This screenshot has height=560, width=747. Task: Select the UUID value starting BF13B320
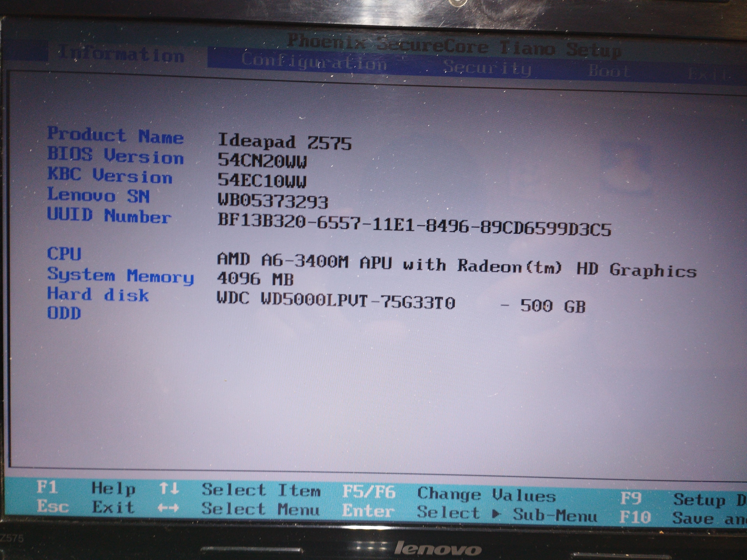(414, 225)
